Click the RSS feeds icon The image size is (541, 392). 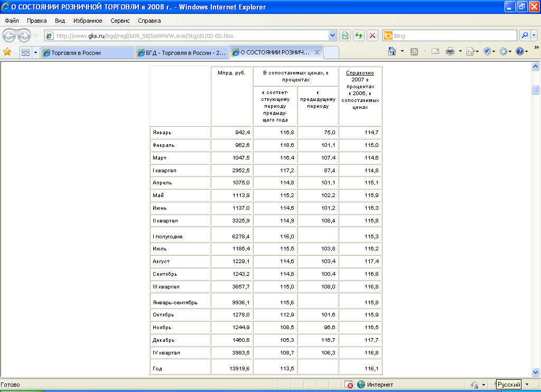tap(414, 52)
